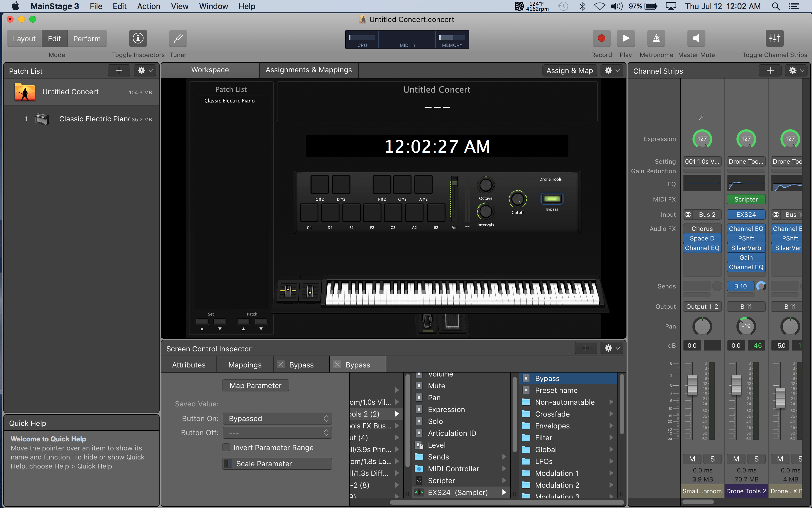Click the pitch bend wheel control
Image resolution: width=812 pixels, height=508 pixels.
(288, 290)
